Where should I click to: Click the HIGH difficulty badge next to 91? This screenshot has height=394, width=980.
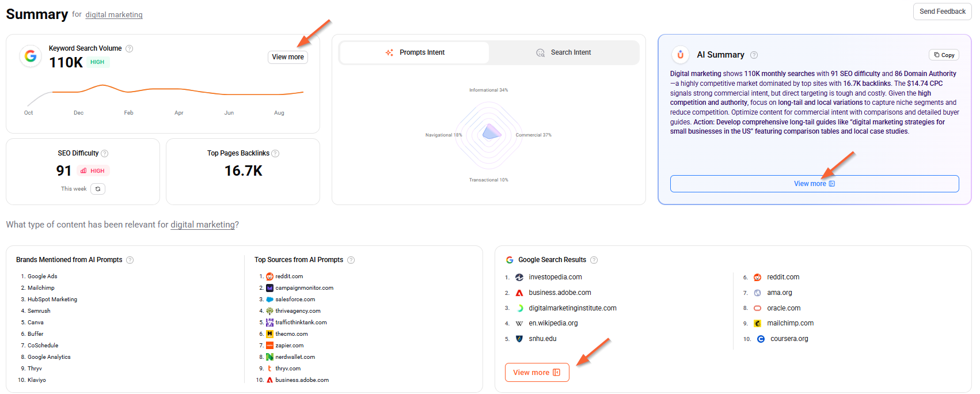93,171
